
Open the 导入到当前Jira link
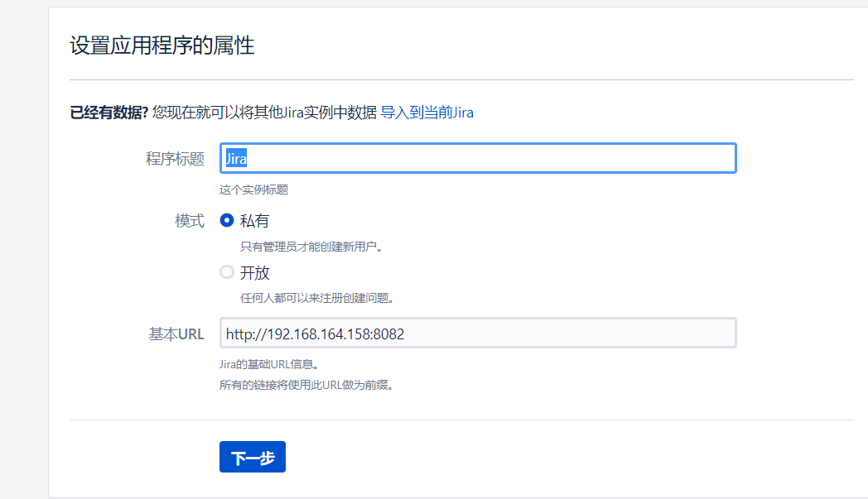pyautogui.click(x=427, y=113)
